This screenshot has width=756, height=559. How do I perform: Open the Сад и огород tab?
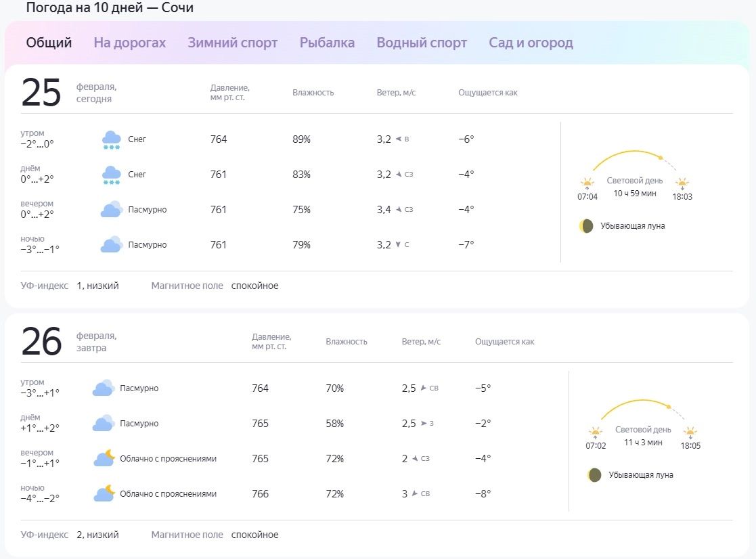coord(531,43)
